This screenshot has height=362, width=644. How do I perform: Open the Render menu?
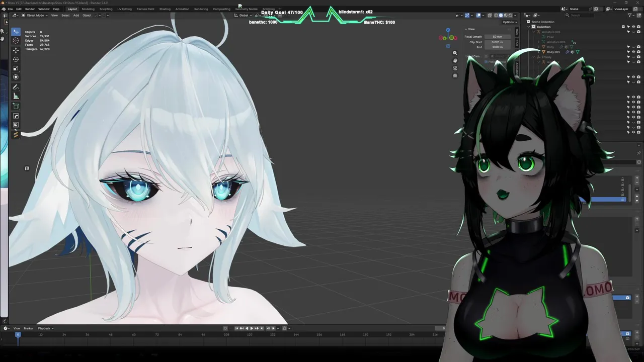pos(30,9)
